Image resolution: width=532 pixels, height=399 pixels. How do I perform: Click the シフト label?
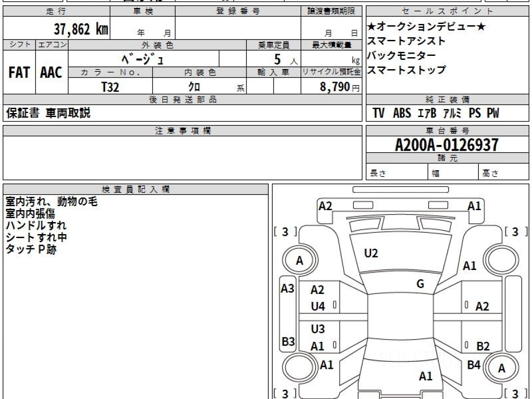pos(20,45)
